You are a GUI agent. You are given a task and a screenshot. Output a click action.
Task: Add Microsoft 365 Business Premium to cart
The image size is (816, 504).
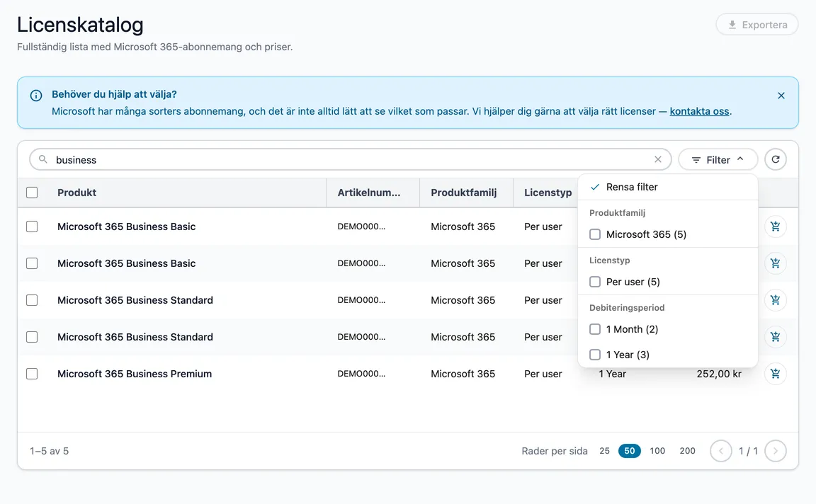click(x=776, y=374)
